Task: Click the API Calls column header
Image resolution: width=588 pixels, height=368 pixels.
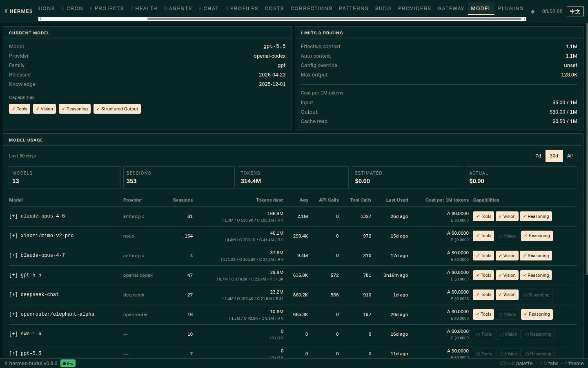Action: [x=329, y=200]
